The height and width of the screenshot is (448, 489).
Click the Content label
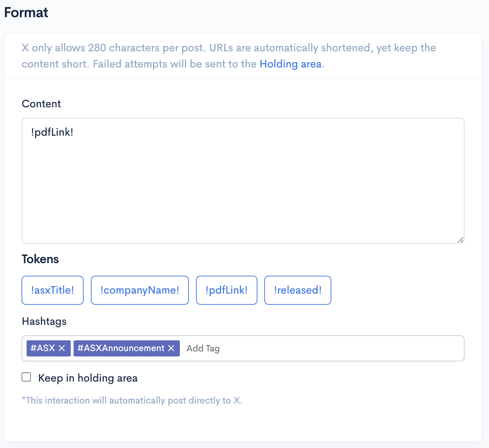[41, 104]
